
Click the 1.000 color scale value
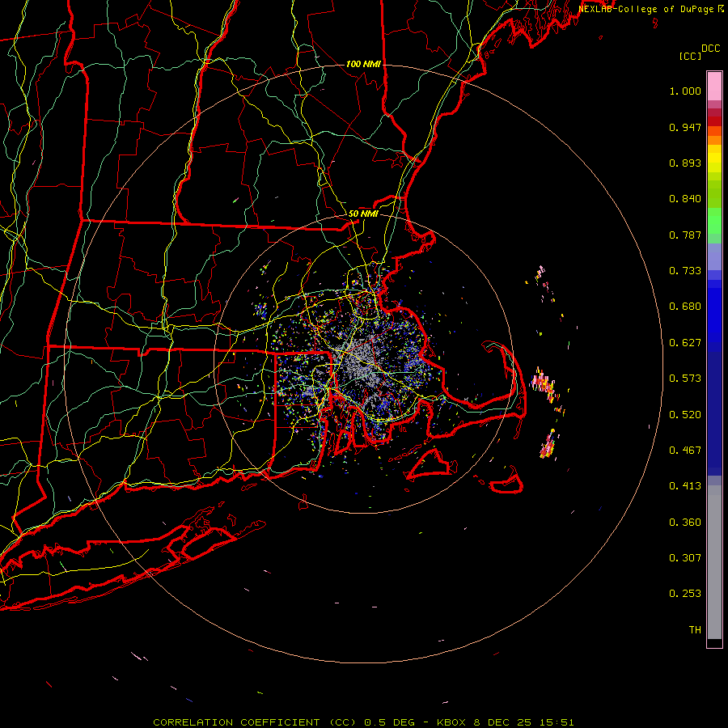coord(685,91)
